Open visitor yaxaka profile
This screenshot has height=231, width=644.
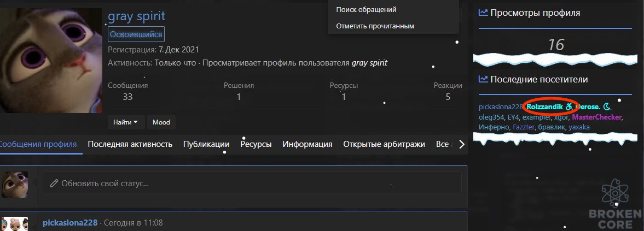pos(579,127)
